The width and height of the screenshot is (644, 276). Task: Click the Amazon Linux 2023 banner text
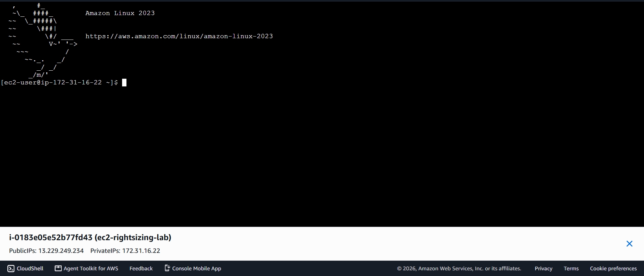point(120,13)
